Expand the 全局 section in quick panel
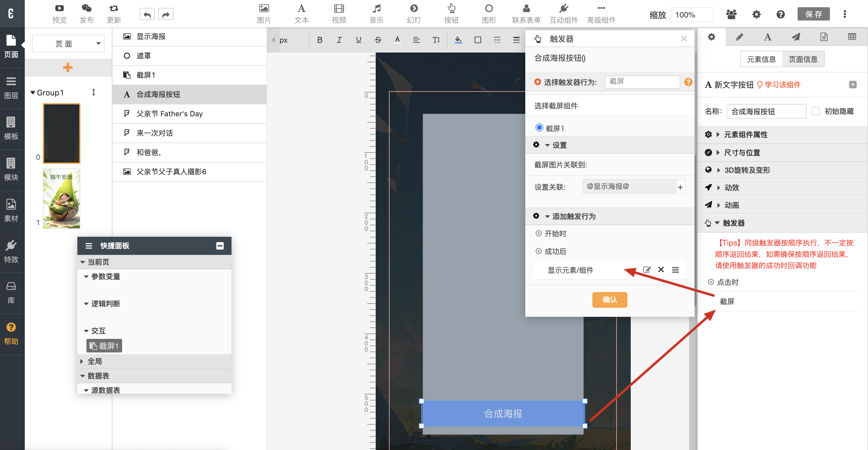 pos(94,362)
